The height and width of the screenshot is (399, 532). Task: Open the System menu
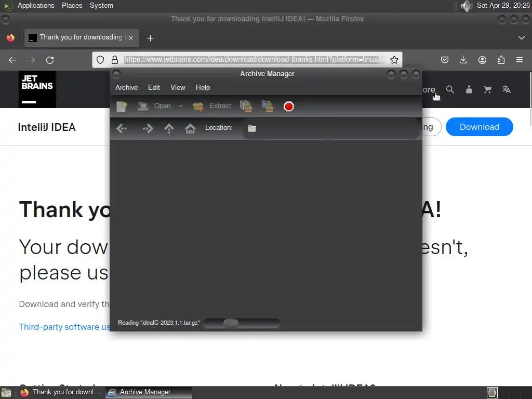click(101, 5)
